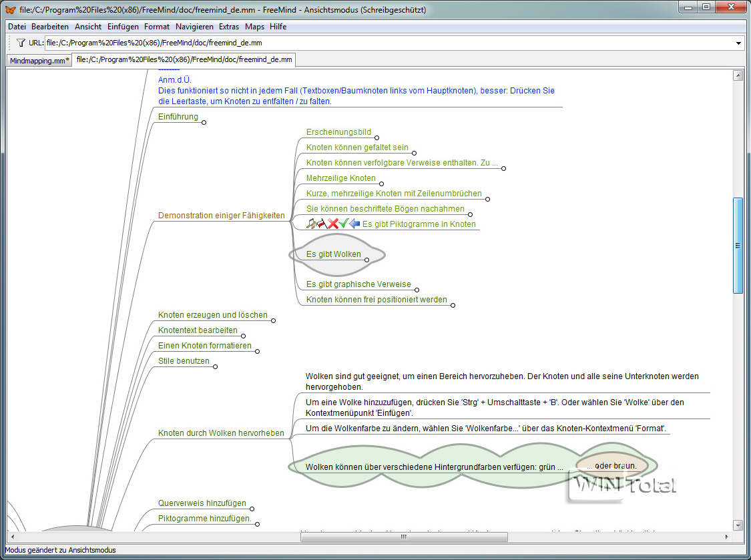The image size is (751, 560).
Task: Click the vertical scrollbar thumb
Action: tap(738, 245)
